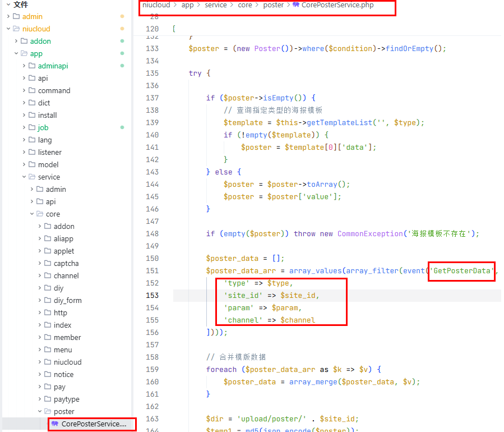The height and width of the screenshot is (432, 504).
Task: Collapse the 文件 section header
Action: 8,4
